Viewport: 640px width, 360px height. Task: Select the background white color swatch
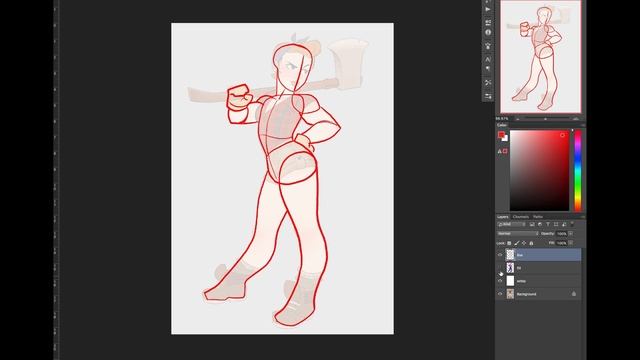tap(506, 139)
